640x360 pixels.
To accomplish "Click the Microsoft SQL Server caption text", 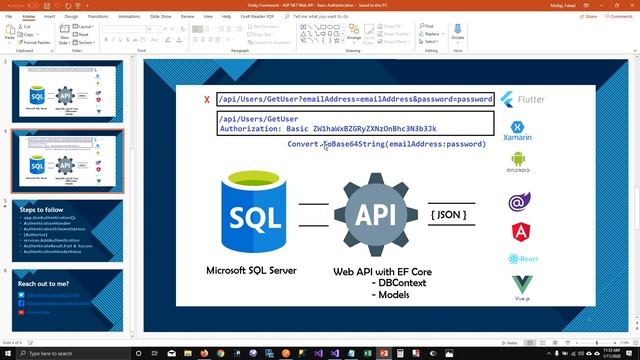I will click(251, 270).
